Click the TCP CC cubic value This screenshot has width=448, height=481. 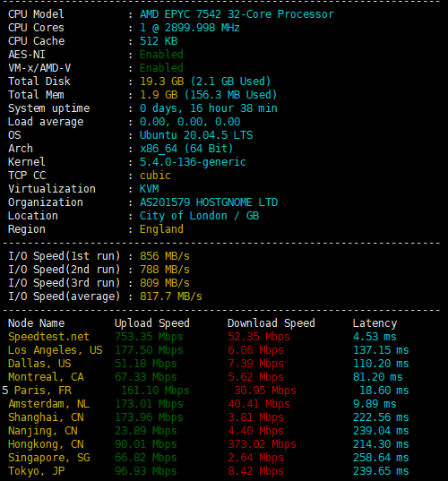pyautogui.click(x=155, y=176)
